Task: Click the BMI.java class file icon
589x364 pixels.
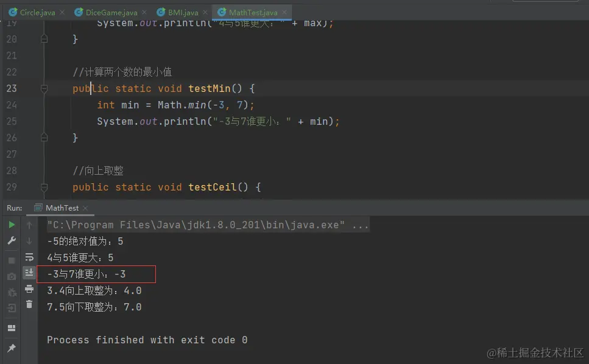Action: point(161,12)
